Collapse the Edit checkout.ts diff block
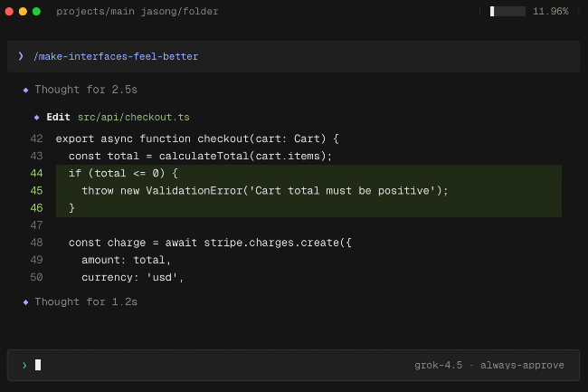 pyautogui.click(x=58, y=117)
